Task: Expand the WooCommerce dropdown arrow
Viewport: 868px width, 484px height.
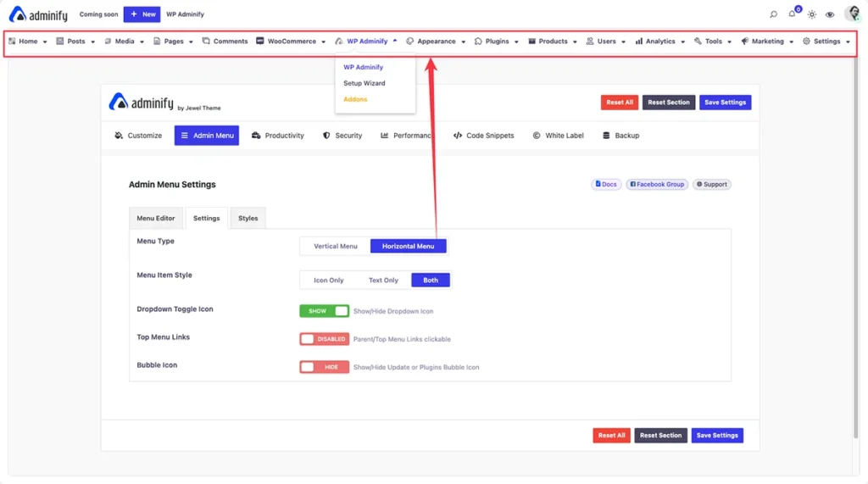Action: [x=323, y=42]
